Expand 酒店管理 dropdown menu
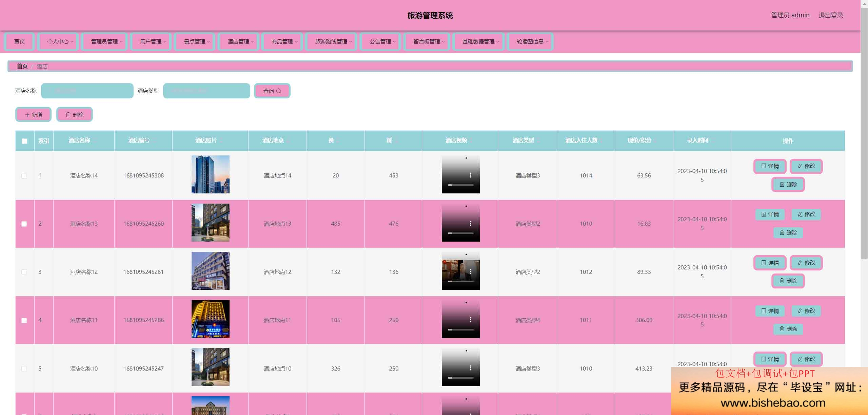Viewport: 868px width, 415px height. point(238,41)
